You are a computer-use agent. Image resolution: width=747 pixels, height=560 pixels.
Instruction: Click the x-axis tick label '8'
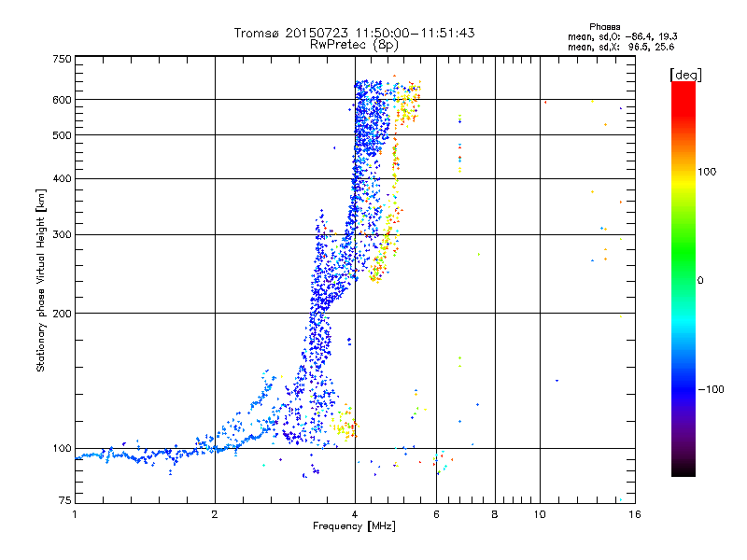[495, 514]
